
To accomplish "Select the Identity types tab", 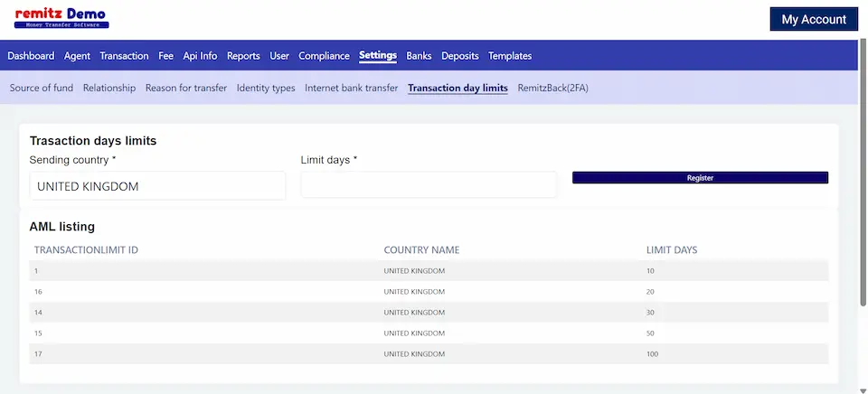I will (x=266, y=89).
